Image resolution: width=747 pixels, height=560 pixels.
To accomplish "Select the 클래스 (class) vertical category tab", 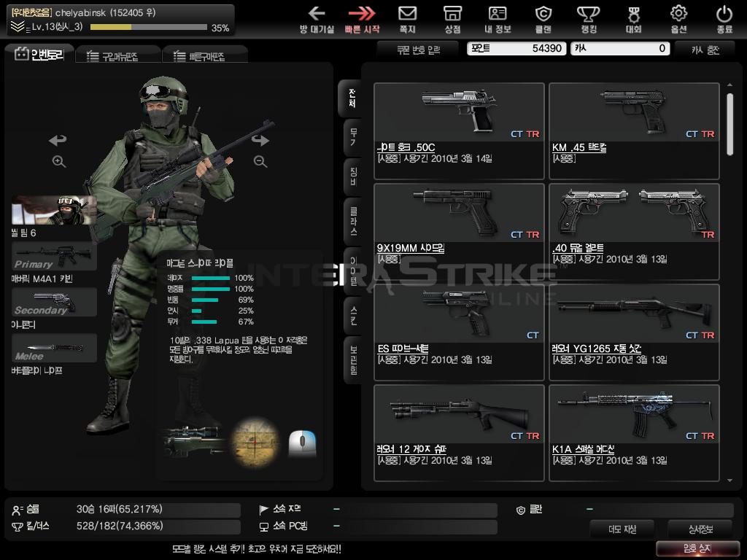I will coord(353,221).
